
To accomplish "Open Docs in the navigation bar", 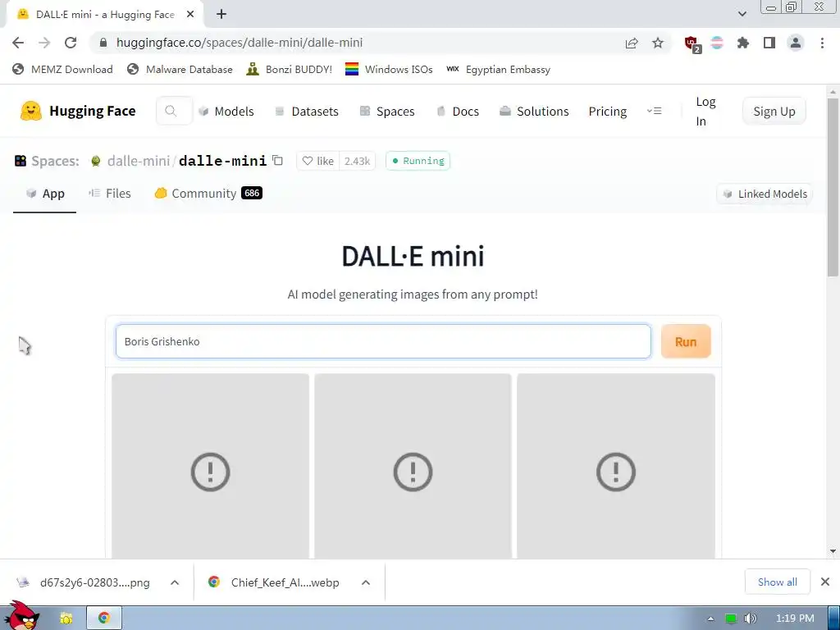I will 458,112.
